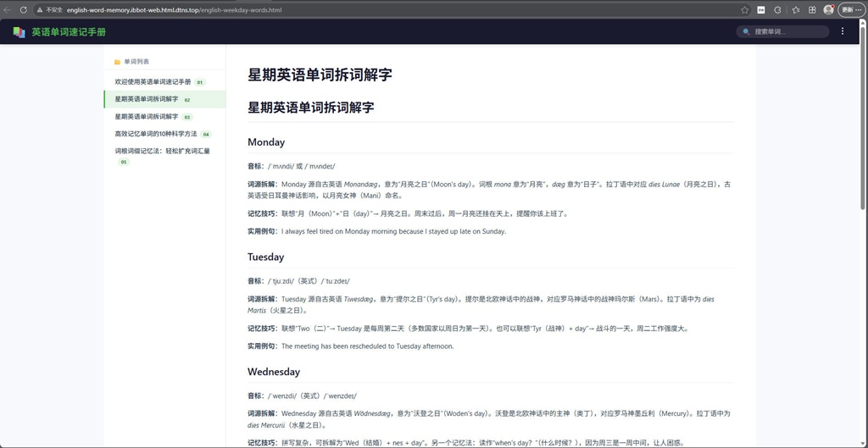Click the 不安全 security warning indicator

click(49, 10)
